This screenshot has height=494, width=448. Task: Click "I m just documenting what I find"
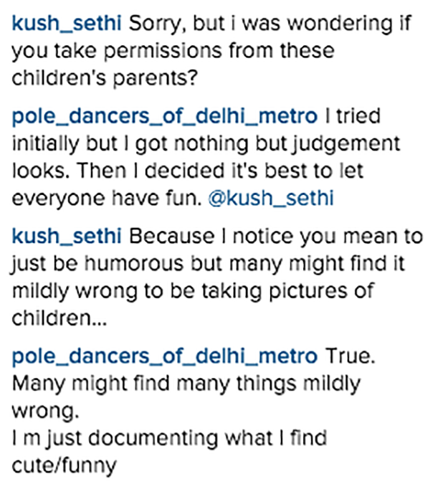point(169,438)
